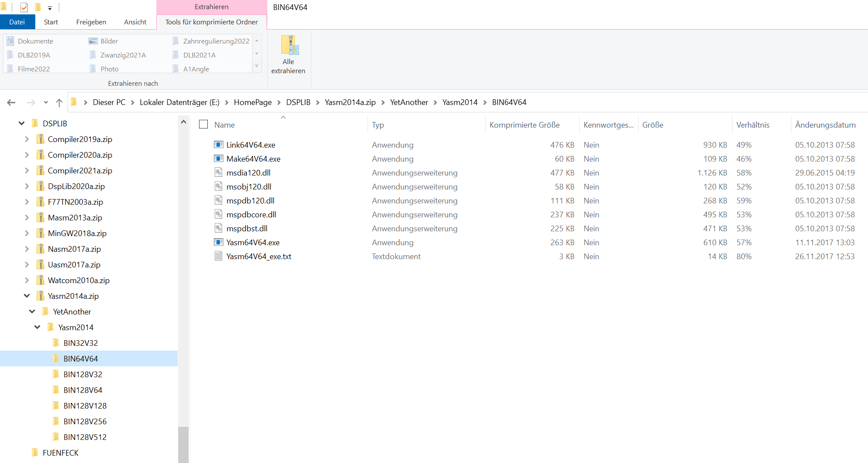Select BIN128V64 folder in tree

click(x=83, y=390)
